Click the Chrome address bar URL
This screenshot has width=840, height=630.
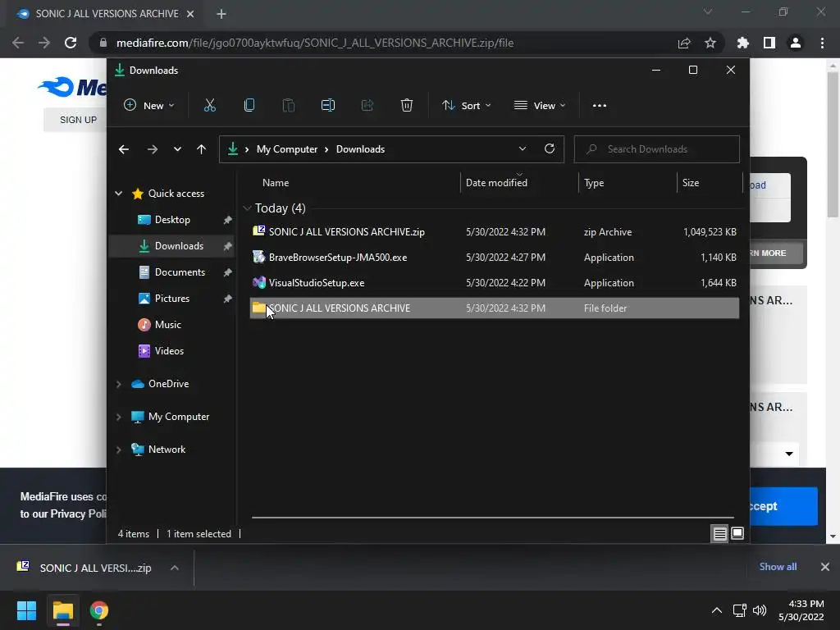[x=314, y=43]
